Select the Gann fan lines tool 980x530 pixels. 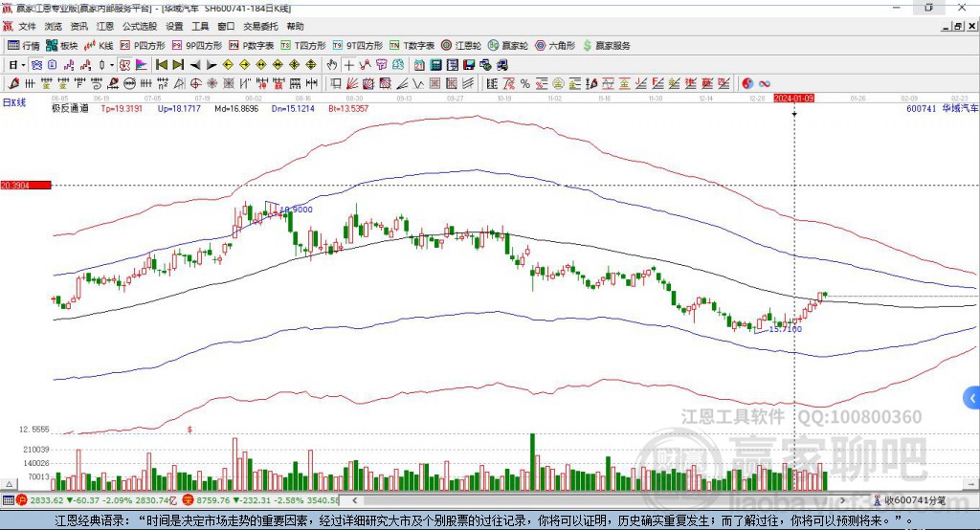pos(351,83)
